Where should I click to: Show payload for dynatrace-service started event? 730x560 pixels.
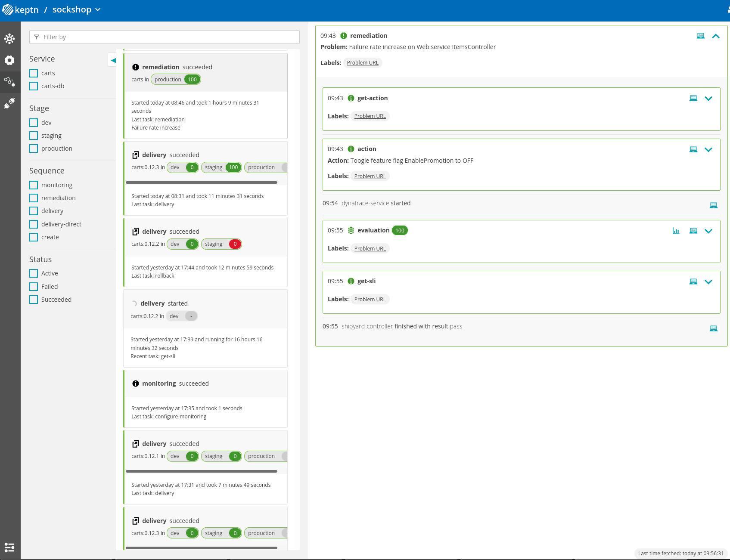coord(714,205)
